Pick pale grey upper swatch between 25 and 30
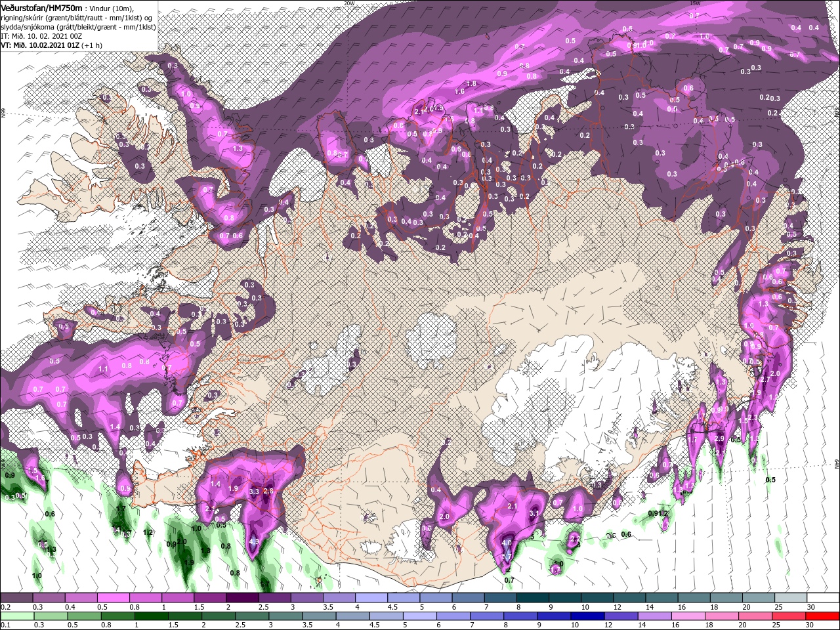Screen dimensions: 840x630 789,598
